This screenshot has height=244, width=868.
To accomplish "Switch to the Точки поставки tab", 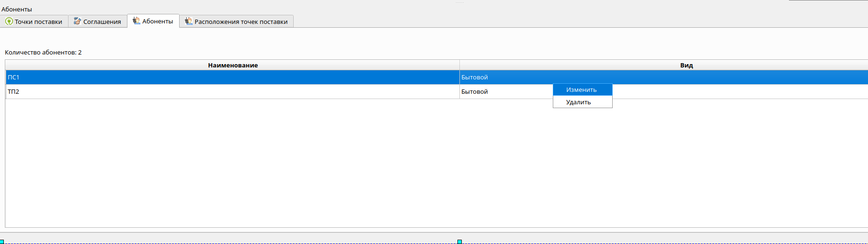I will (x=38, y=22).
